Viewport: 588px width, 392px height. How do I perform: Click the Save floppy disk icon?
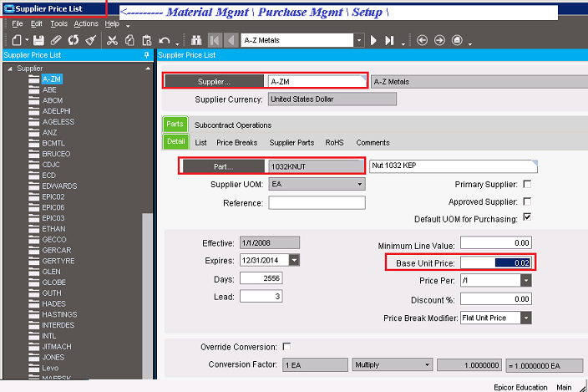point(38,40)
